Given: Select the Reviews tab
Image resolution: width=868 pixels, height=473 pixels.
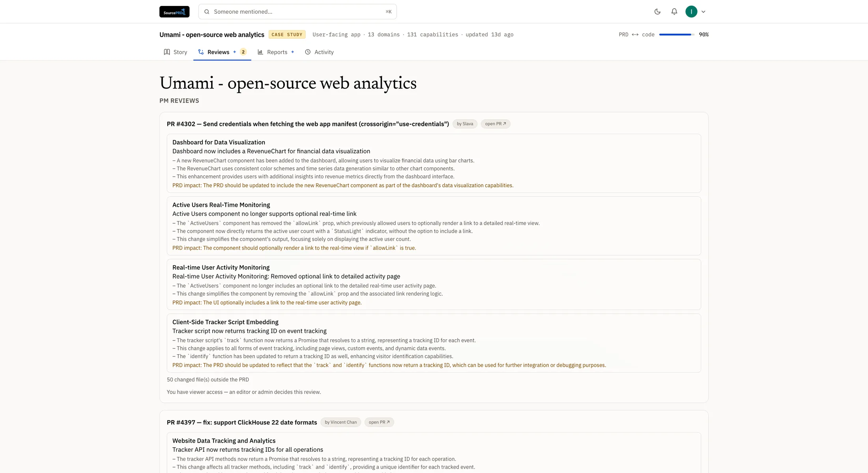Looking at the screenshot, I should click(x=222, y=52).
